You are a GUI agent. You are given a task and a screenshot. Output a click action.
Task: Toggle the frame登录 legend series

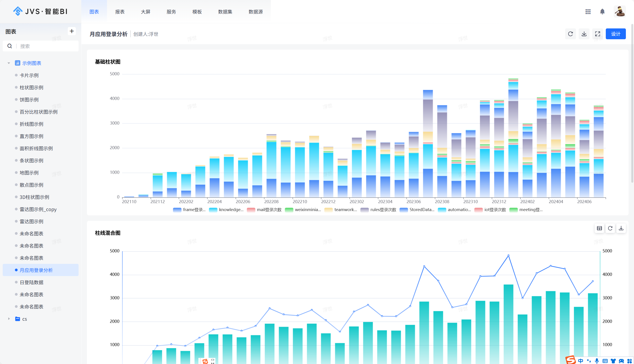[x=189, y=210]
